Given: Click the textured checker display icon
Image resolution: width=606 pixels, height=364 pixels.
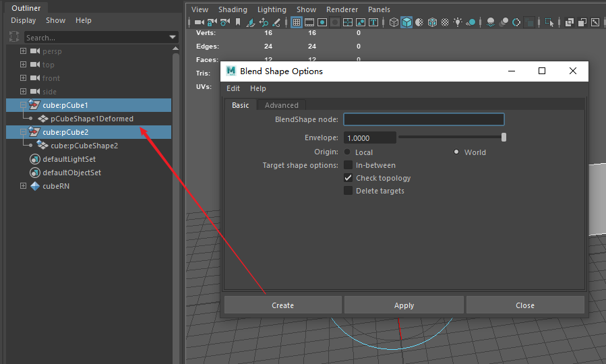Looking at the screenshot, I should pos(445,22).
